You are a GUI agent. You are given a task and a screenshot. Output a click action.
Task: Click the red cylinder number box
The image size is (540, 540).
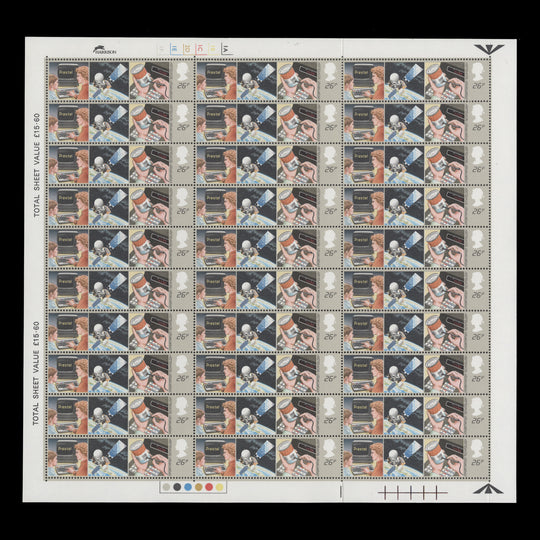coord(201,49)
